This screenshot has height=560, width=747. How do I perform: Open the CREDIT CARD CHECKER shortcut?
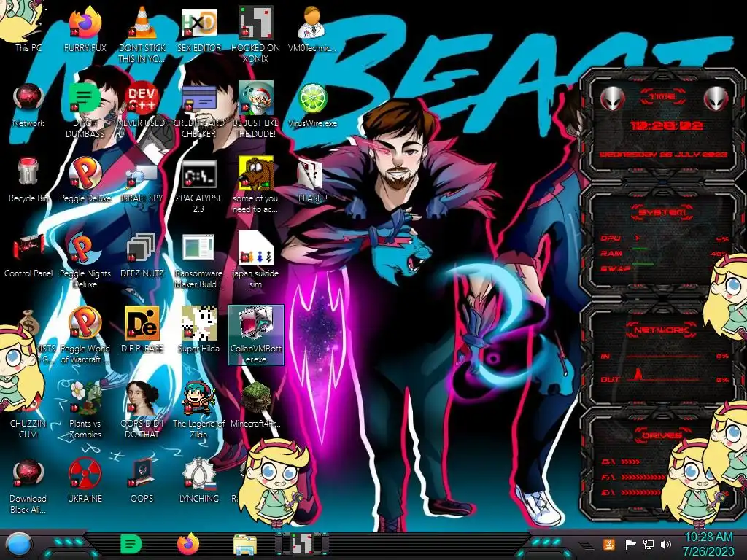coord(198,111)
